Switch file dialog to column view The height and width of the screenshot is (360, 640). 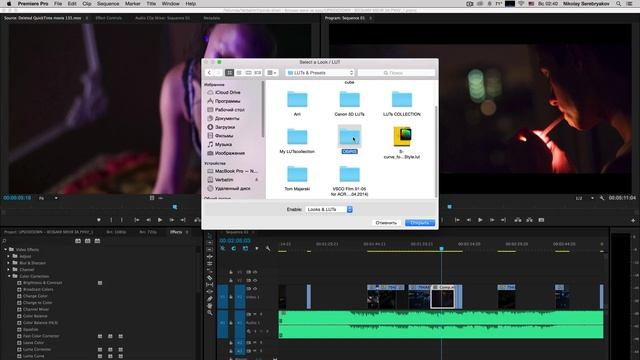tap(248, 73)
